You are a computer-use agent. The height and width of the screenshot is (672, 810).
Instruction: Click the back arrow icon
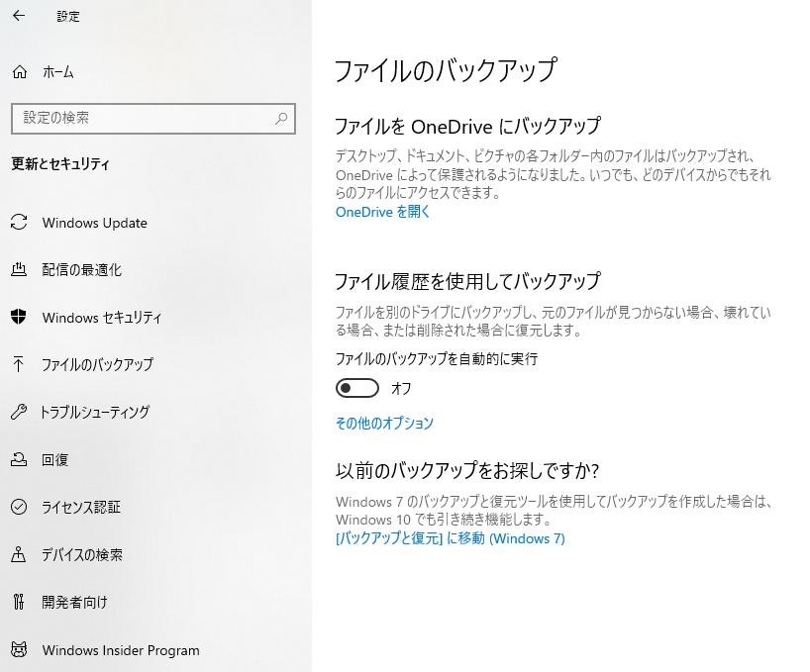19,16
